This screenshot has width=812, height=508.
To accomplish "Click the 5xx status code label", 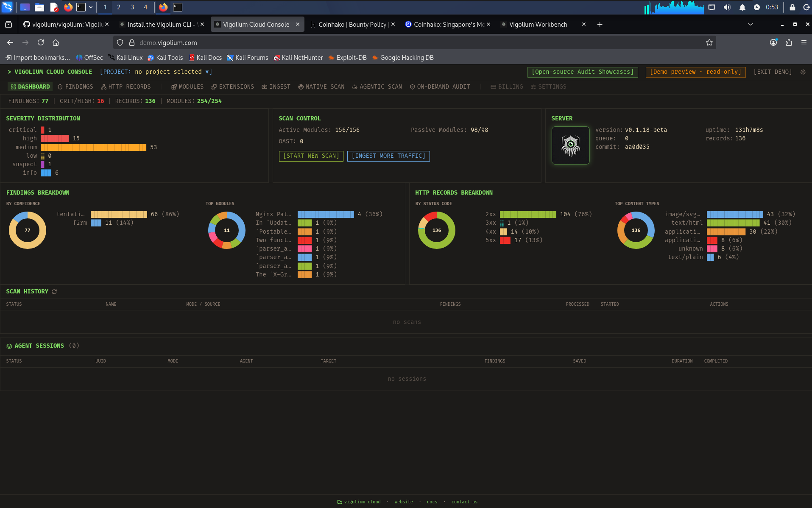I will click(x=491, y=240).
